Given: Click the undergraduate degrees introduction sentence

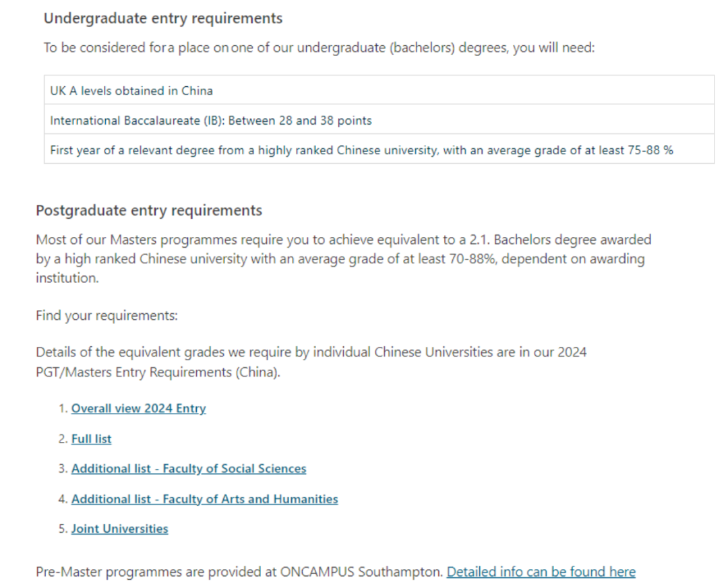Looking at the screenshot, I should 319,47.
